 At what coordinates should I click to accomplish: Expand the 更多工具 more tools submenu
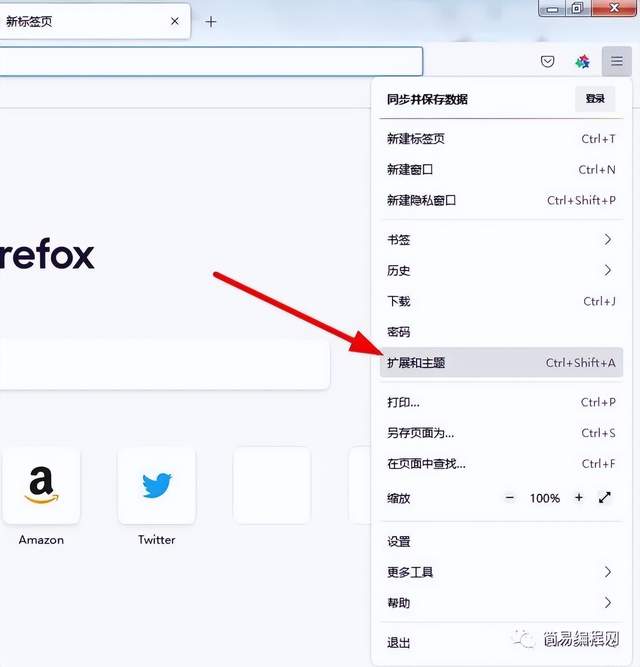[501, 572]
